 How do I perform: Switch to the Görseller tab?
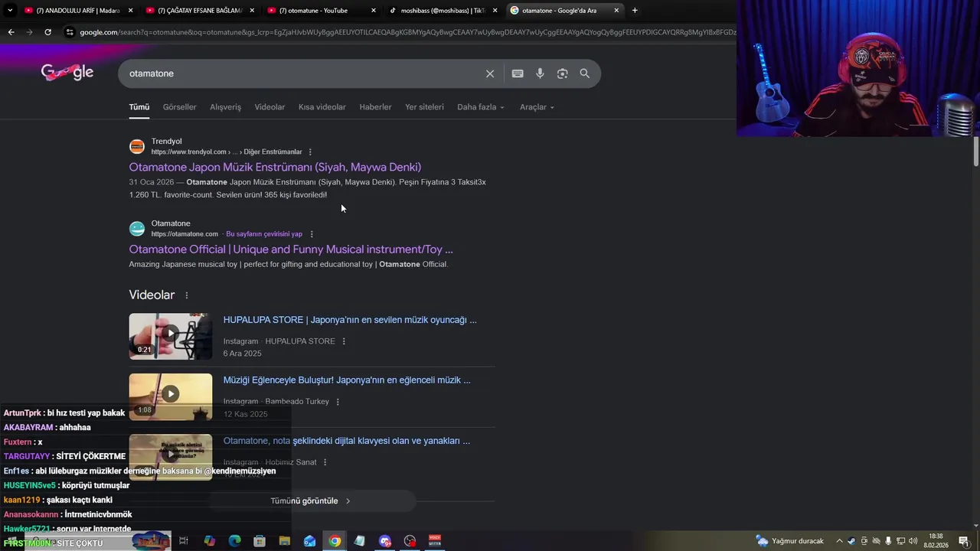179,107
